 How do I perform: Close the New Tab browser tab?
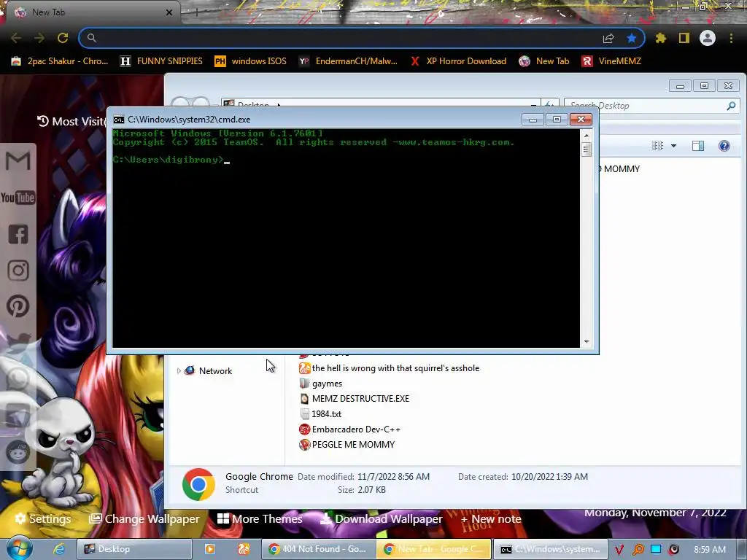coord(169,12)
